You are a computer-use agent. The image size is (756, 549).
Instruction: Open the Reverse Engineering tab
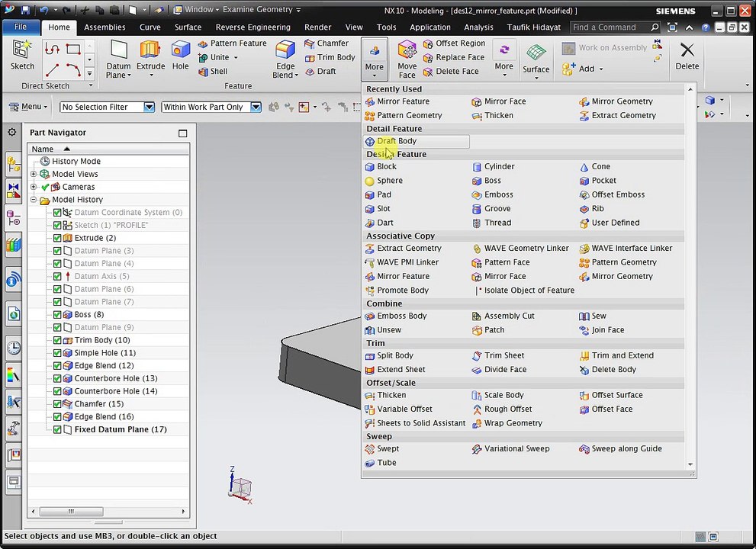(253, 27)
